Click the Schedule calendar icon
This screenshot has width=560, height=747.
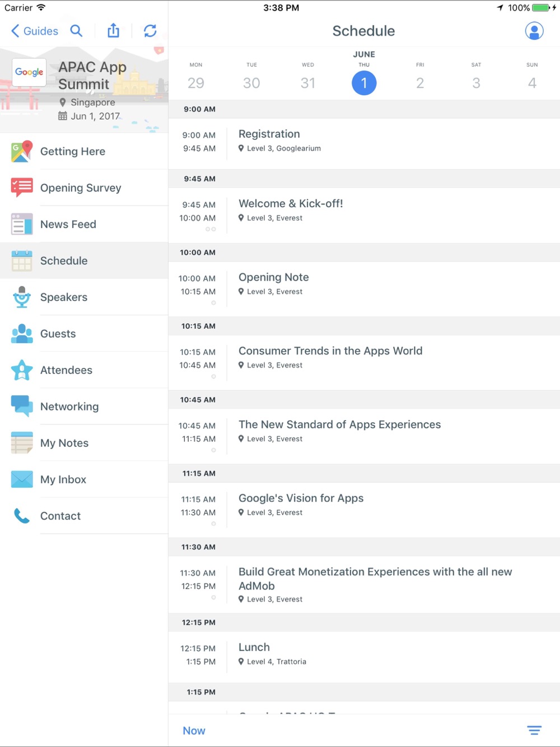[22, 260]
